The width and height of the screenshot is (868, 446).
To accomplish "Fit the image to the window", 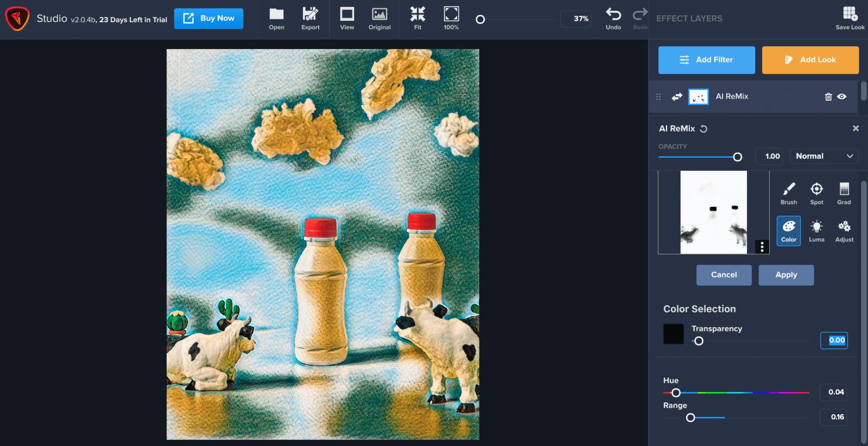I will [418, 19].
